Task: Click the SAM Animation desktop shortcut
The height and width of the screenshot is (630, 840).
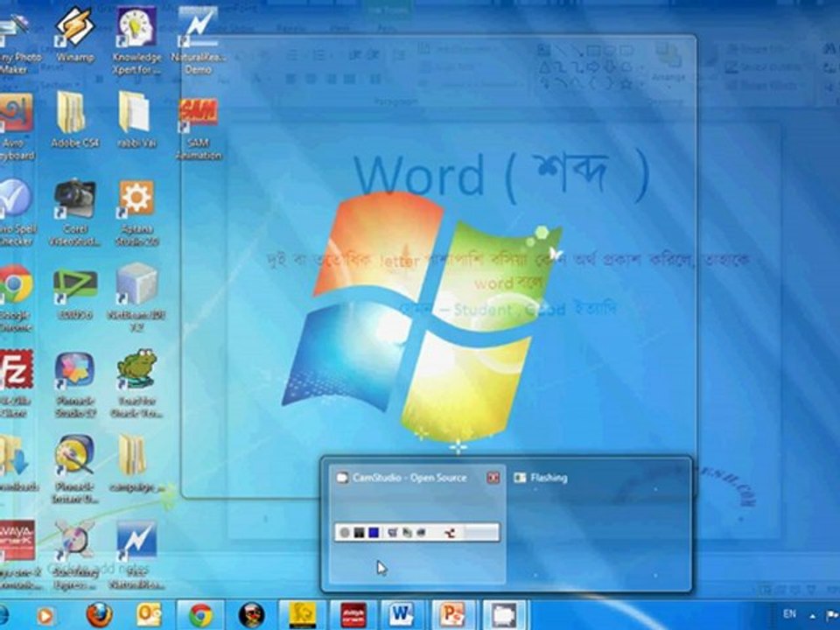Action: 198,128
